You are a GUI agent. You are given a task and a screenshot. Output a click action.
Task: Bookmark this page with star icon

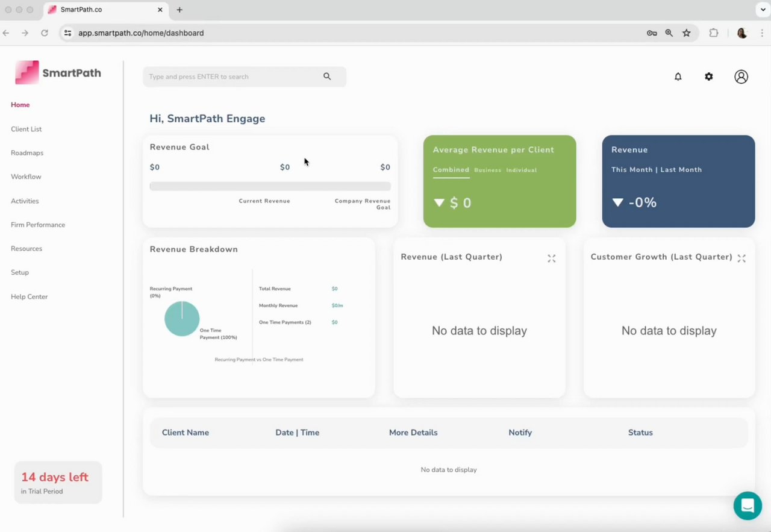[x=687, y=33]
